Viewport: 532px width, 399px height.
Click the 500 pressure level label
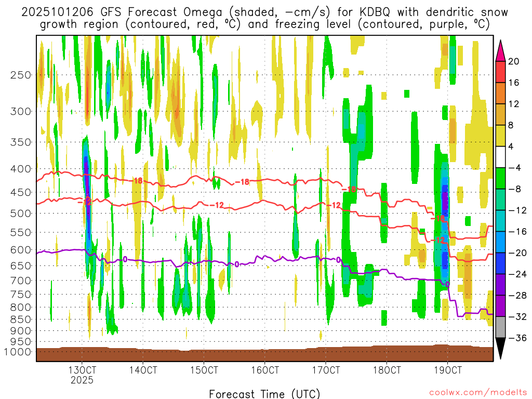coord(21,214)
